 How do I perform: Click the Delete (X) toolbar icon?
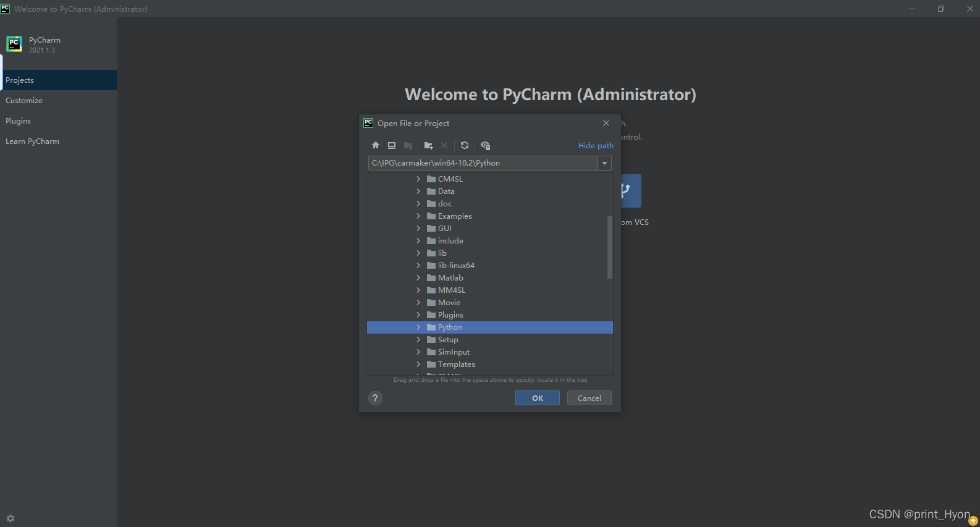click(x=444, y=146)
